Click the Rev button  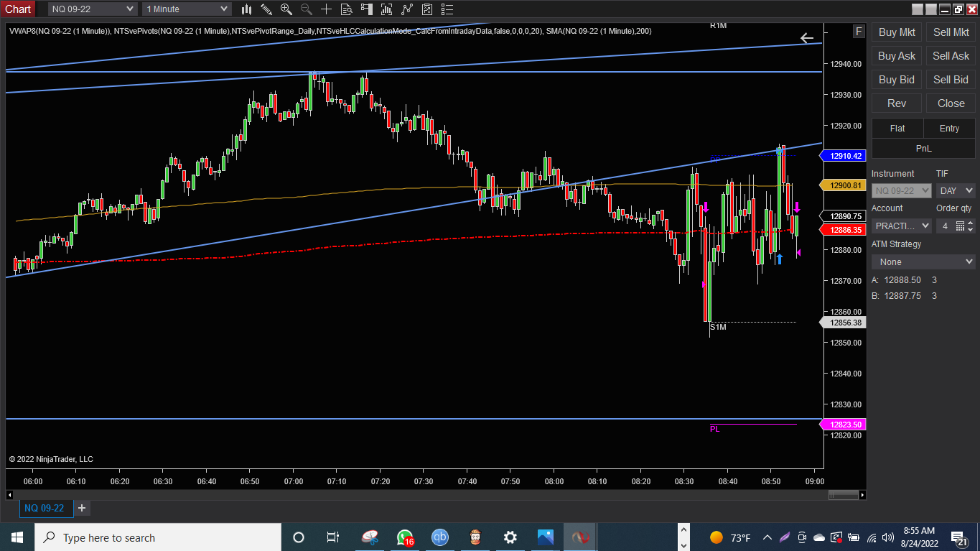tap(897, 103)
